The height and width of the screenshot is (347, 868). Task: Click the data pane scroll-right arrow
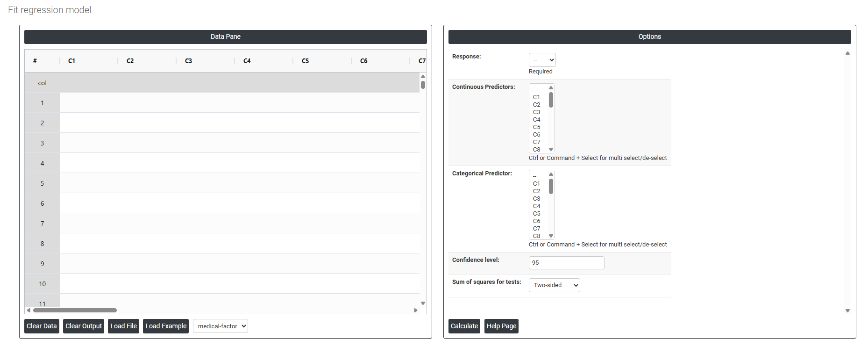coord(416,310)
